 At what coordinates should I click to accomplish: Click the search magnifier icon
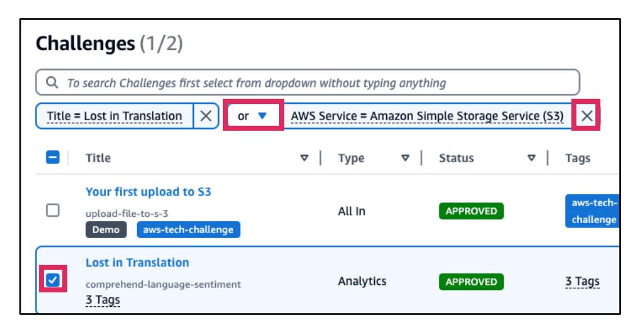(x=53, y=83)
